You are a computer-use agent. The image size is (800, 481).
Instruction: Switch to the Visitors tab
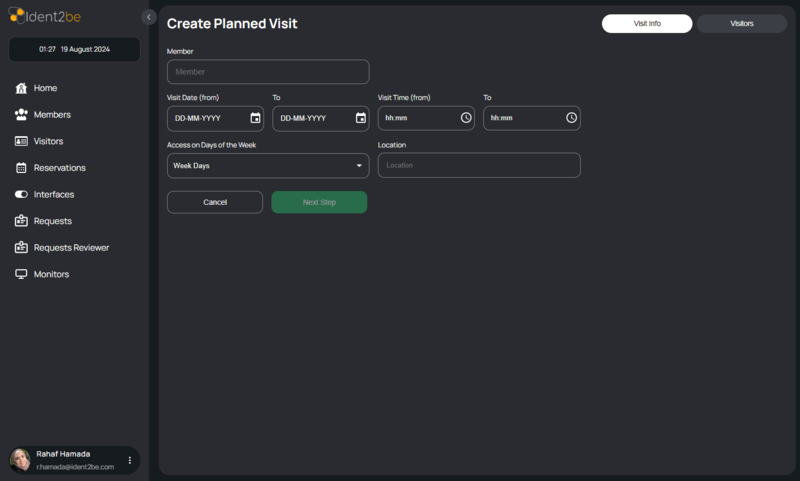pyautogui.click(x=741, y=23)
